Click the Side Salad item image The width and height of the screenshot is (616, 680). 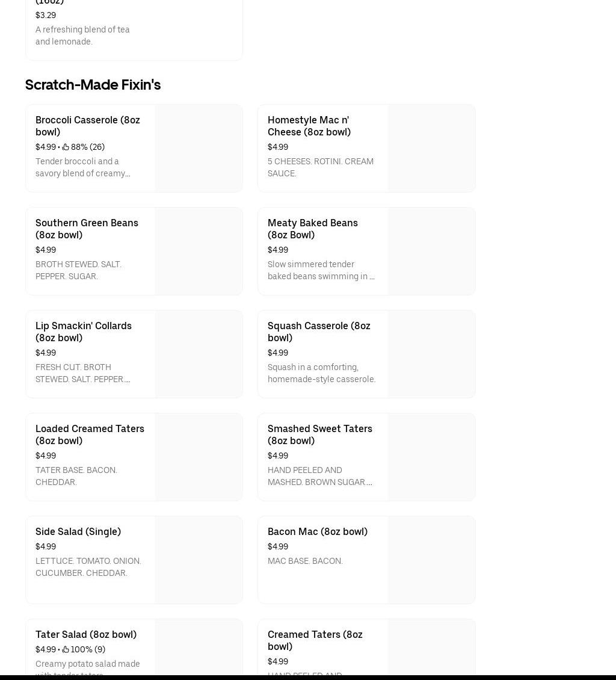[199, 560]
